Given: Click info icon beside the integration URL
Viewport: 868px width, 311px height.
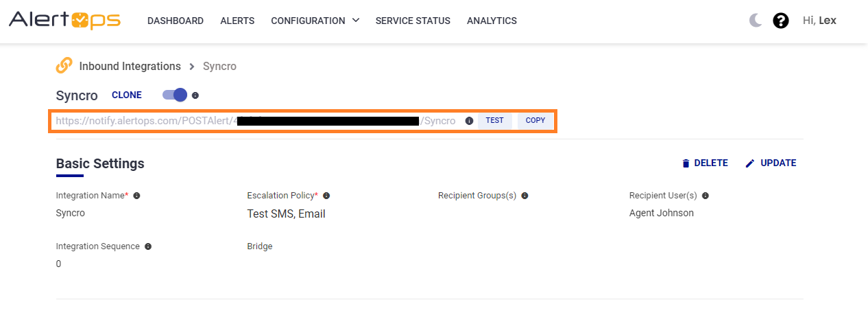Looking at the screenshot, I should (469, 121).
